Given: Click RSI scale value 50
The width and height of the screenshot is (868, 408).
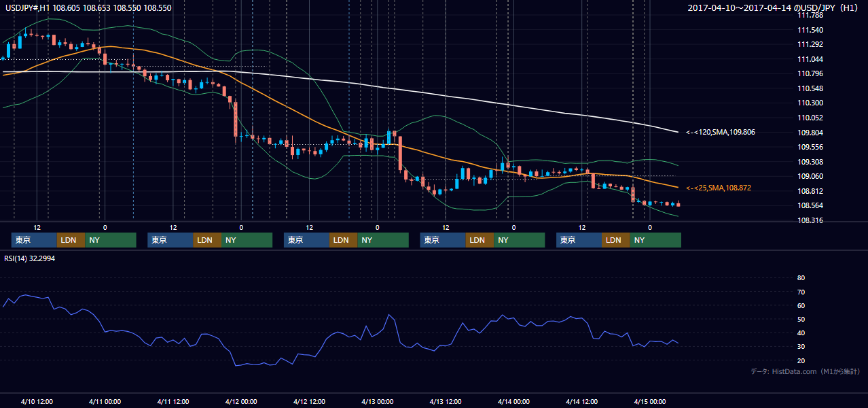Looking at the screenshot, I should (801, 319).
